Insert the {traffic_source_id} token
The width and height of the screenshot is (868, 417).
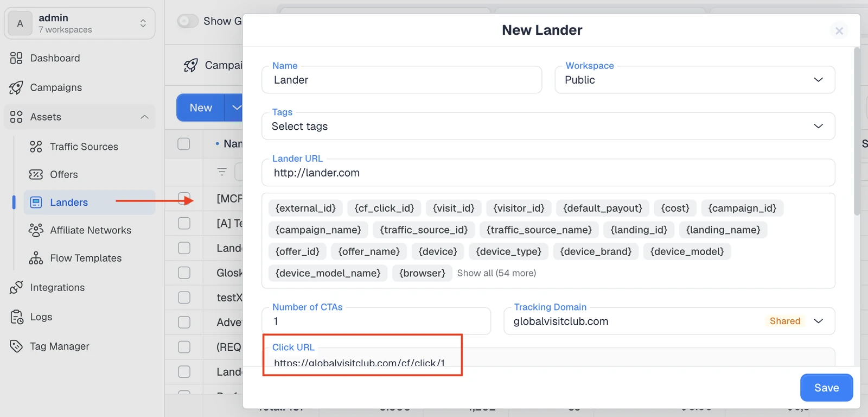(x=424, y=230)
